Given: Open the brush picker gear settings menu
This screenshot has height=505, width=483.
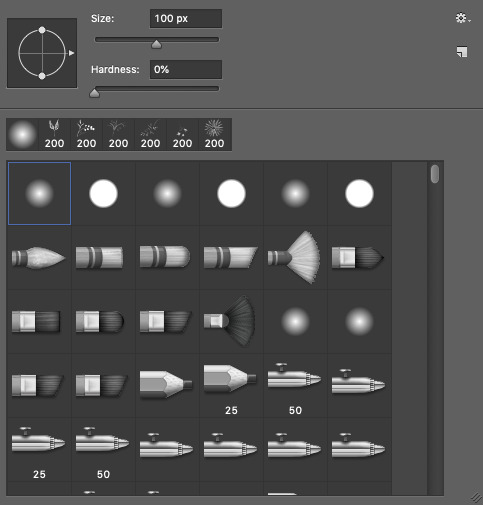Looking at the screenshot, I should pyautogui.click(x=463, y=18).
